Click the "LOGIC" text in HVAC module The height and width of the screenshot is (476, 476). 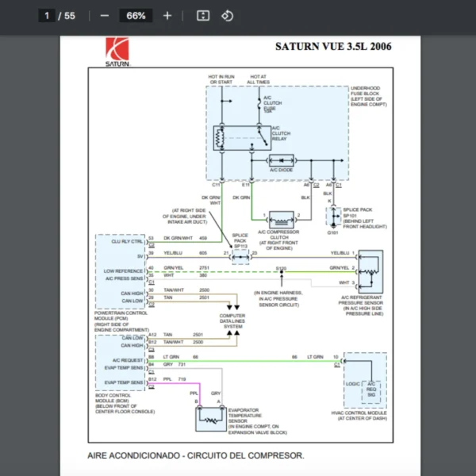click(x=353, y=384)
